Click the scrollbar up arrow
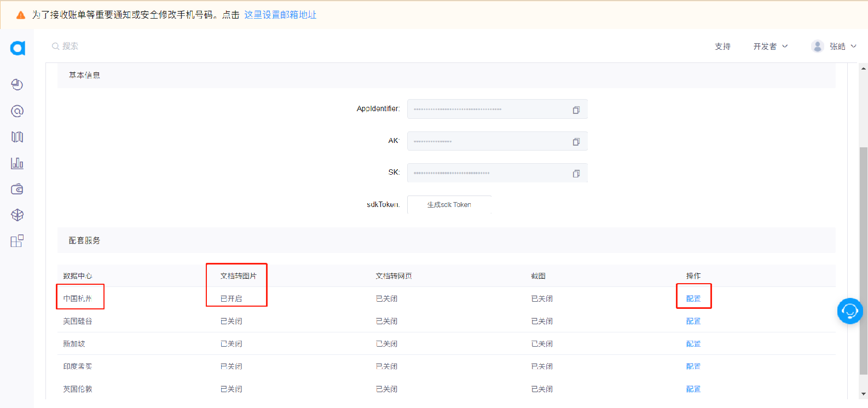 coord(864,68)
